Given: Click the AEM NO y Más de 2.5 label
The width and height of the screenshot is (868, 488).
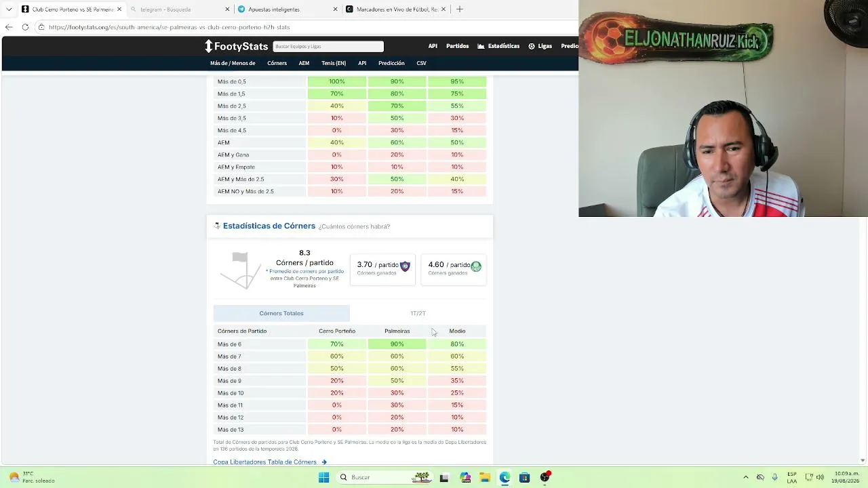Looking at the screenshot, I should (x=245, y=191).
